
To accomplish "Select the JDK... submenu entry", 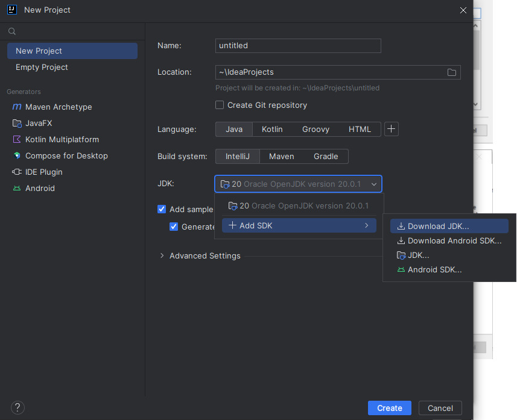I will click(x=449, y=255).
